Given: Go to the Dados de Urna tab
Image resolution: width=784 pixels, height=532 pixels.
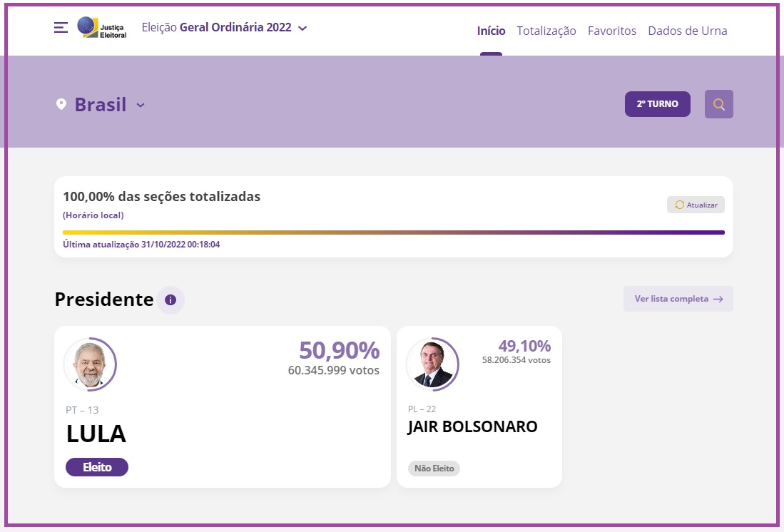Looking at the screenshot, I should [688, 31].
